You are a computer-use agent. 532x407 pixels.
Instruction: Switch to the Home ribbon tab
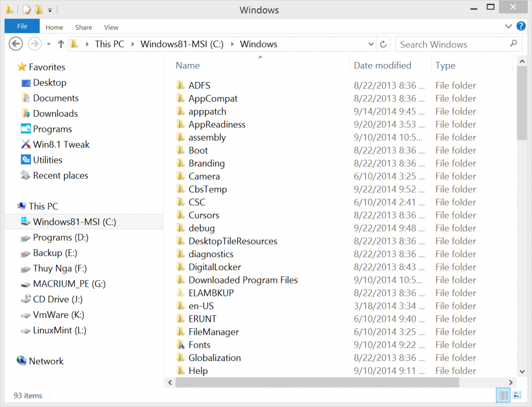click(54, 27)
